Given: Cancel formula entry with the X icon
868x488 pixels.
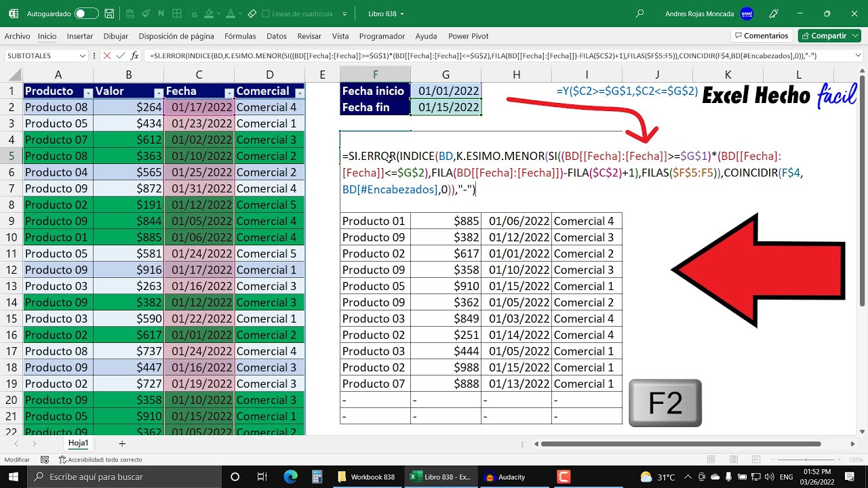Looking at the screenshot, I should point(107,56).
